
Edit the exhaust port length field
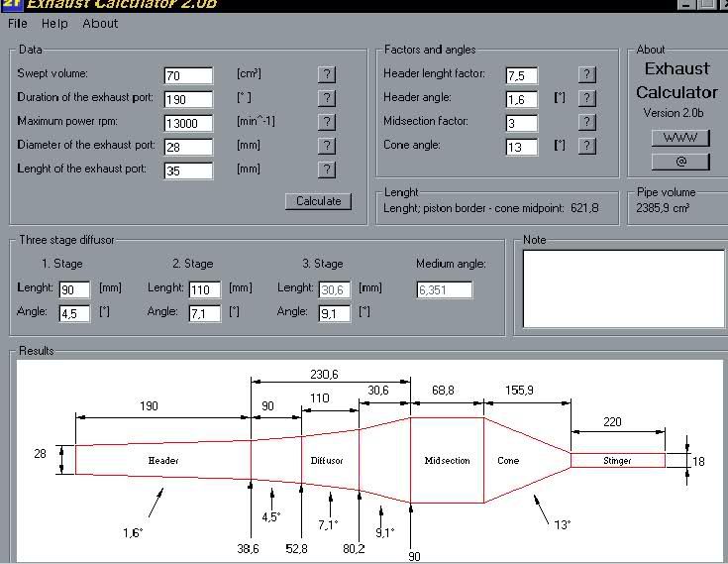[x=188, y=170]
